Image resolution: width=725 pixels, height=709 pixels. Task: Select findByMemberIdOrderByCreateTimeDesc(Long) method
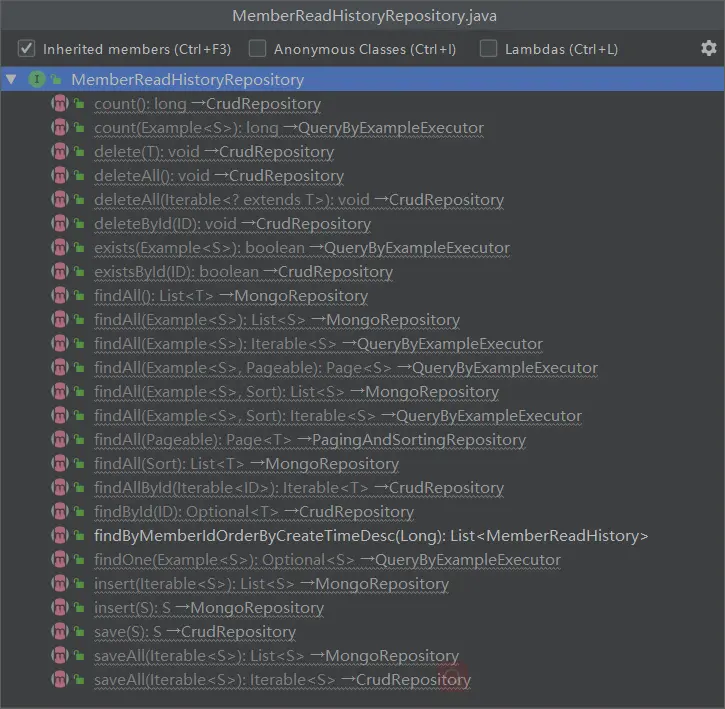(x=371, y=536)
